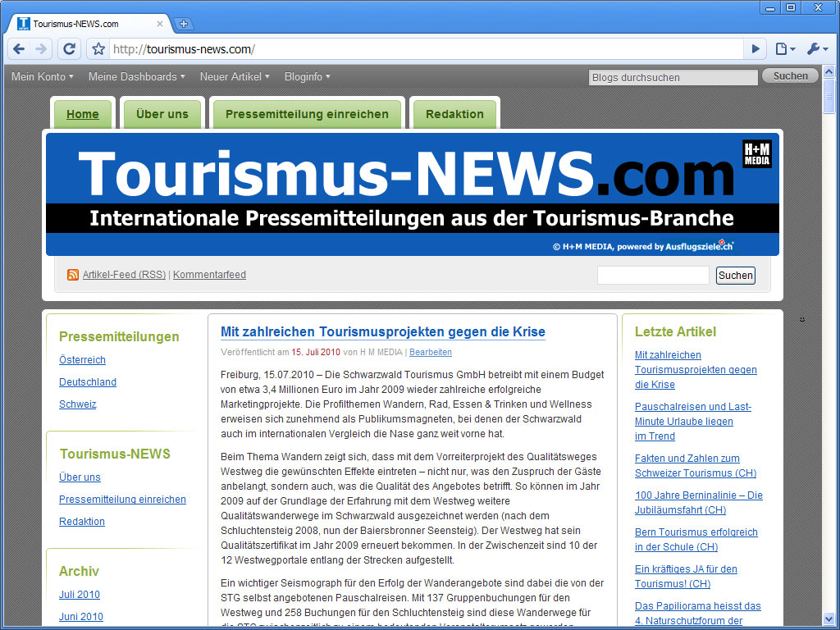
Task: Click the browser forward arrow button
Action: click(x=42, y=49)
